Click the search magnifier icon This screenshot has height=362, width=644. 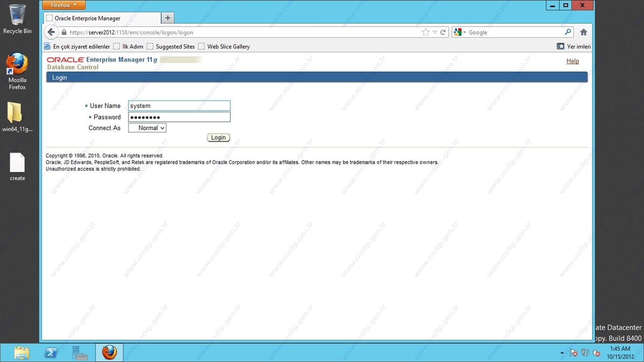coord(568,32)
